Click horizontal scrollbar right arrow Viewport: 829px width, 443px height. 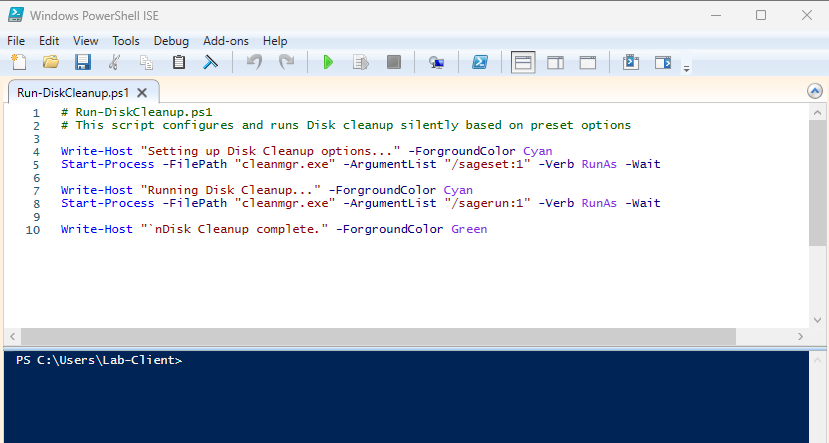(800, 336)
